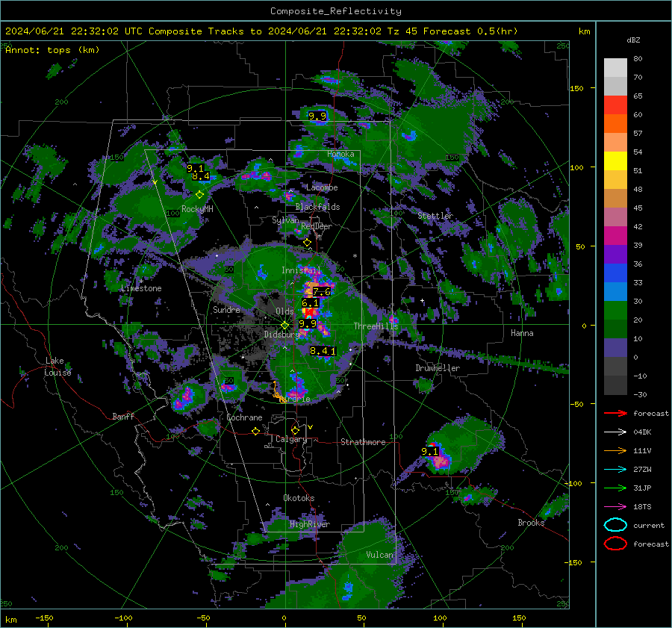Click the Composite_Reflectivity title
The image size is (672, 628).
coord(336,11)
